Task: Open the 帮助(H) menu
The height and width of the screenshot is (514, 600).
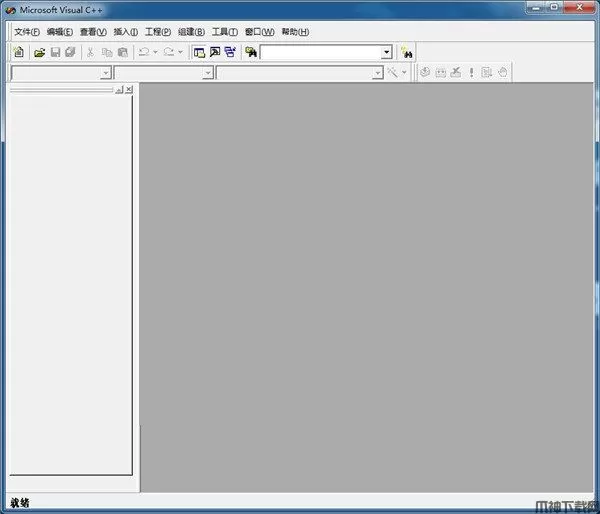Action: (295, 32)
